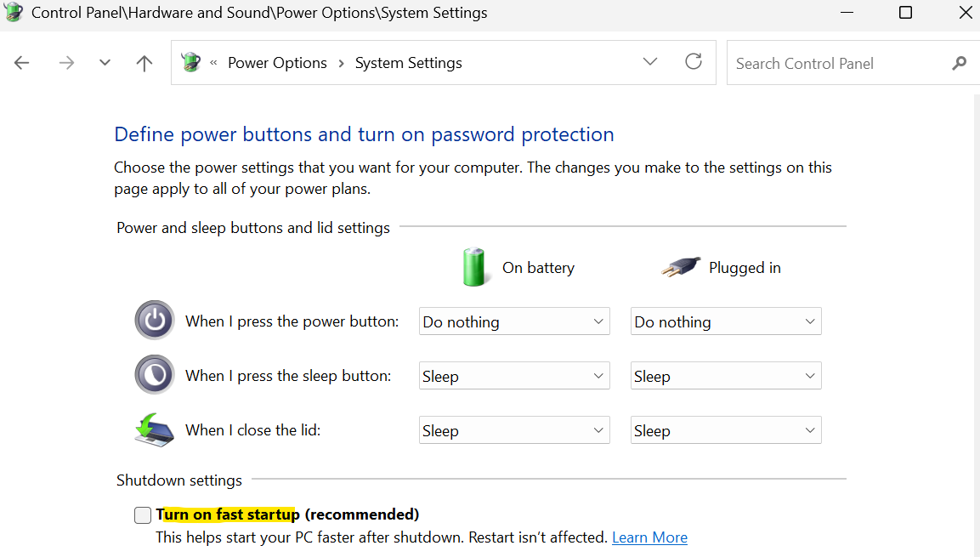The image size is (980, 557).
Task: Open power button On battery dropdown
Action: pos(514,321)
